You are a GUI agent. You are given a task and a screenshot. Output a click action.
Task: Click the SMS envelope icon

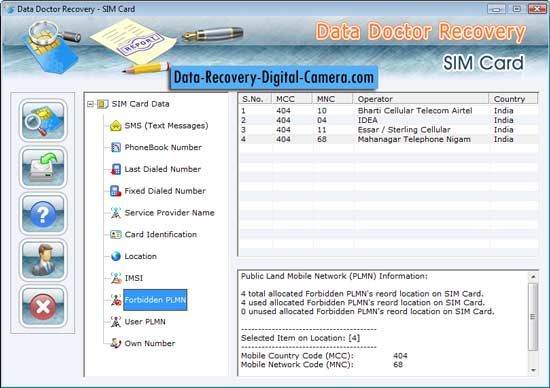click(115, 126)
